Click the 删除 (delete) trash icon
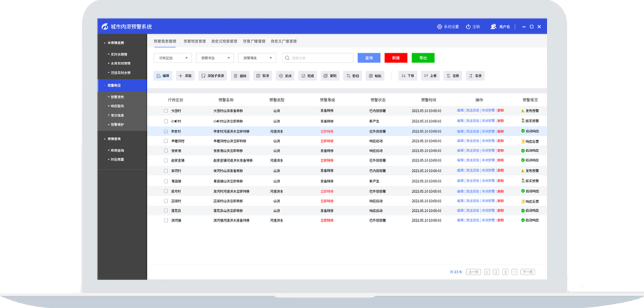This screenshot has width=644, height=308. (236, 76)
